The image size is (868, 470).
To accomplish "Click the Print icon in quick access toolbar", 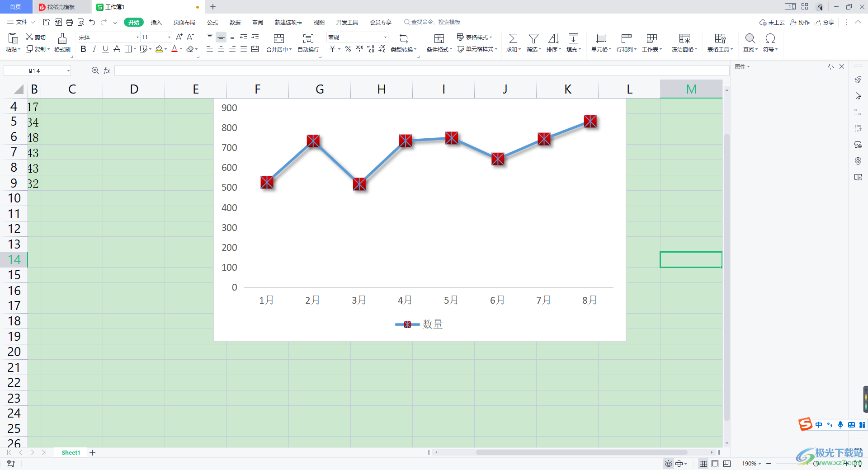I will (69, 22).
